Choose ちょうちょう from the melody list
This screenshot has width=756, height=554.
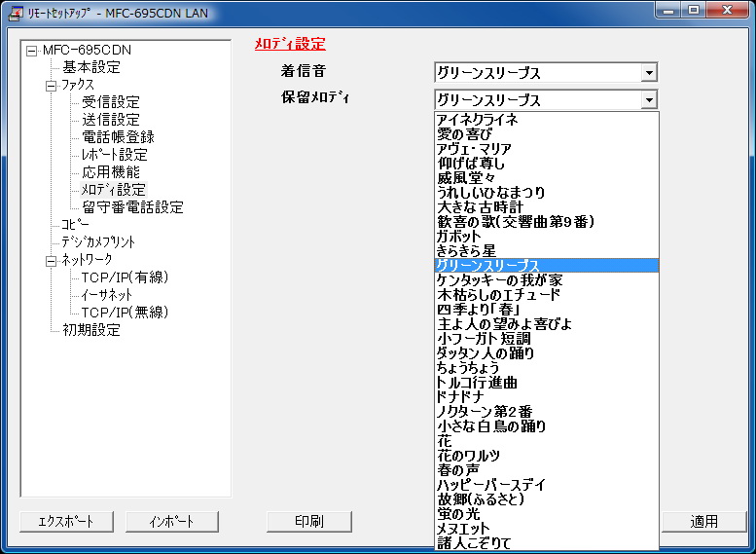tap(546, 367)
